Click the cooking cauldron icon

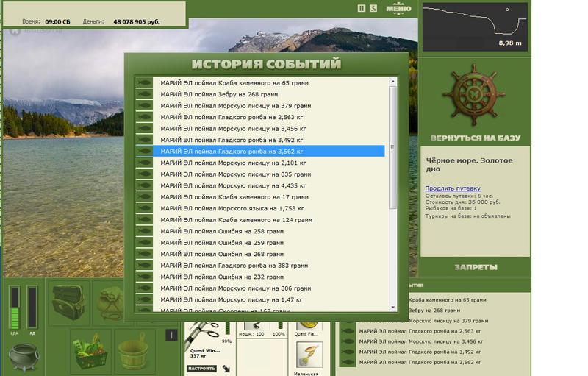[x=24, y=357]
